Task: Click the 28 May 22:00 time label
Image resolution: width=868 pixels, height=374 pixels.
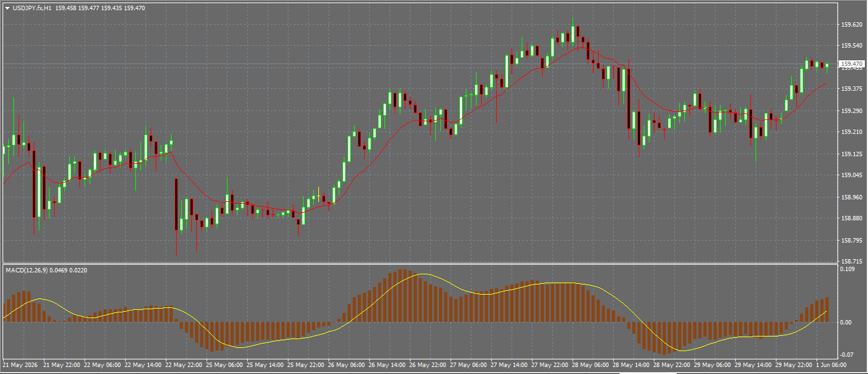Action: (x=672, y=366)
